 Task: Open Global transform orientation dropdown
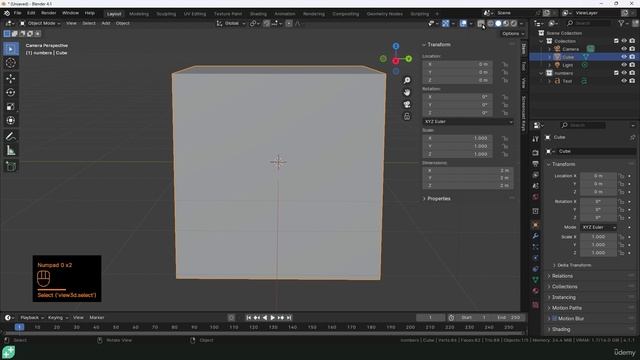pos(231,24)
